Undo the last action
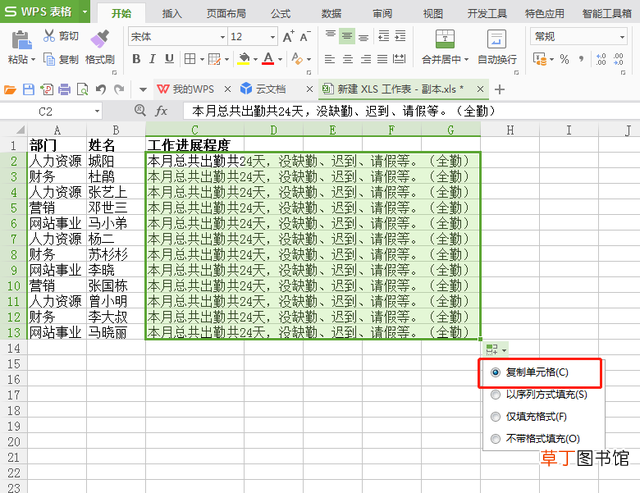Image resolution: width=640 pixels, height=493 pixels. click(101, 89)
